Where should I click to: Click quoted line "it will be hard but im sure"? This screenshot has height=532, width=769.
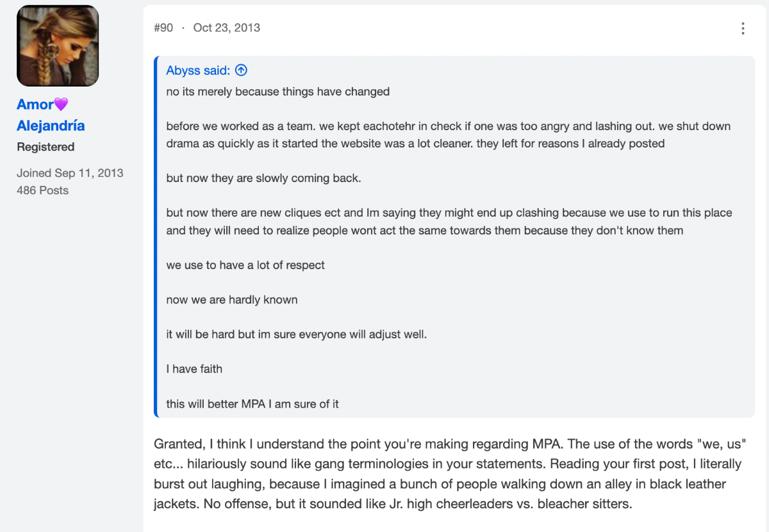click(296, 335)
